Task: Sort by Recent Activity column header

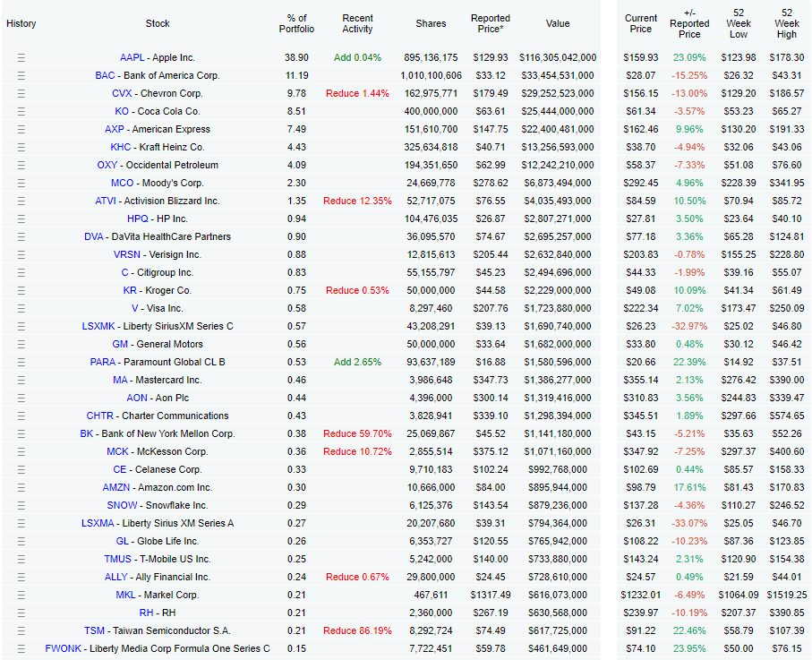Action: coord(357,24)
